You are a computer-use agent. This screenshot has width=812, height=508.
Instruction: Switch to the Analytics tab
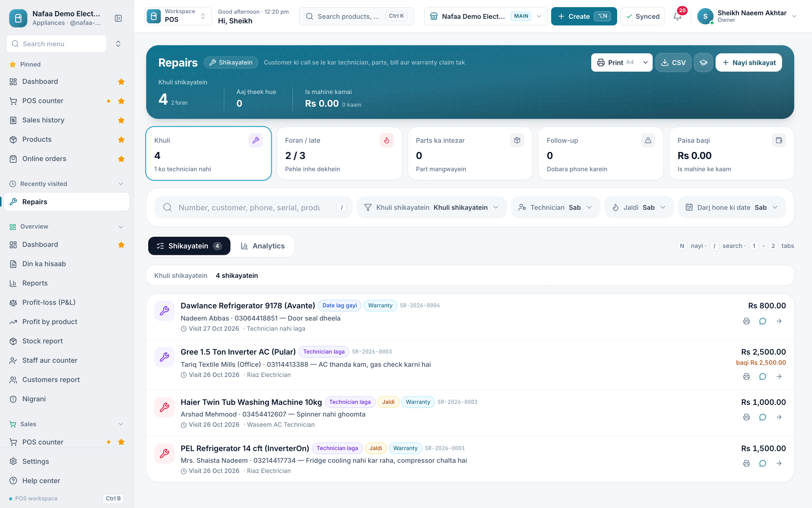(263, 246)
